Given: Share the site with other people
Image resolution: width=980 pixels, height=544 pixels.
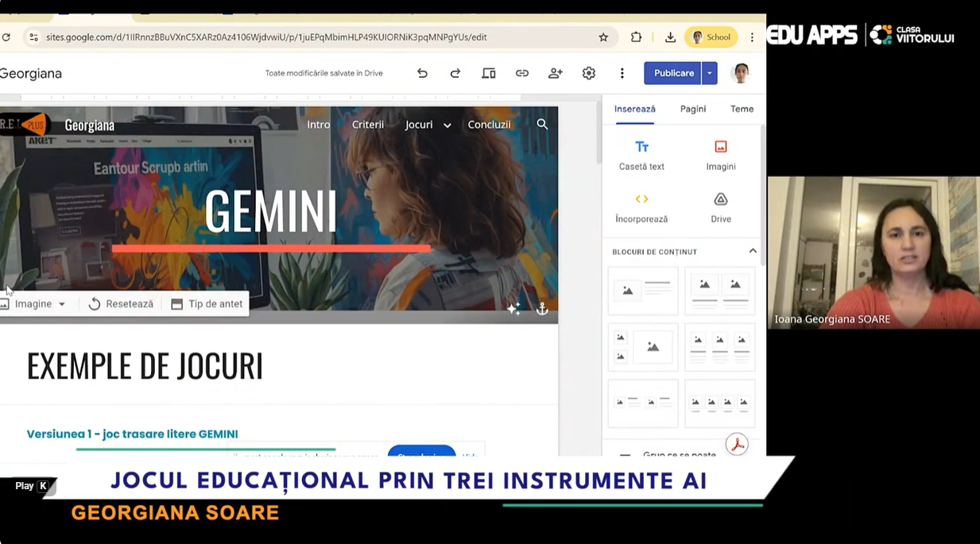Looking at the screenshot, I should [x=556, y=73].
